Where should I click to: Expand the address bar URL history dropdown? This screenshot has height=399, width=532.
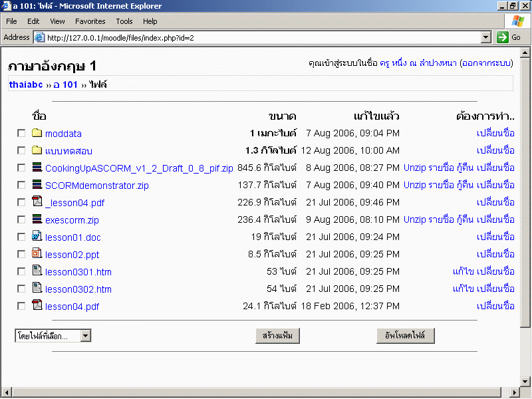click(485, 37)
